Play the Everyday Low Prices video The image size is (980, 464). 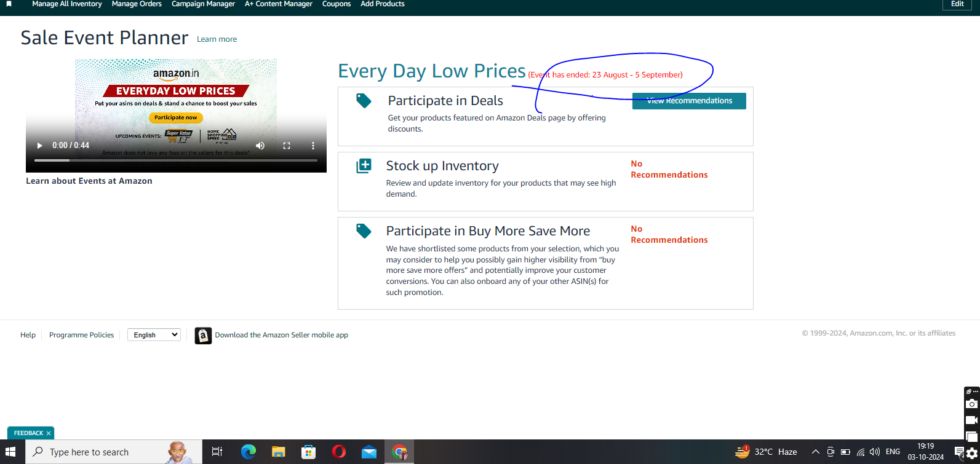click(39, 146)
